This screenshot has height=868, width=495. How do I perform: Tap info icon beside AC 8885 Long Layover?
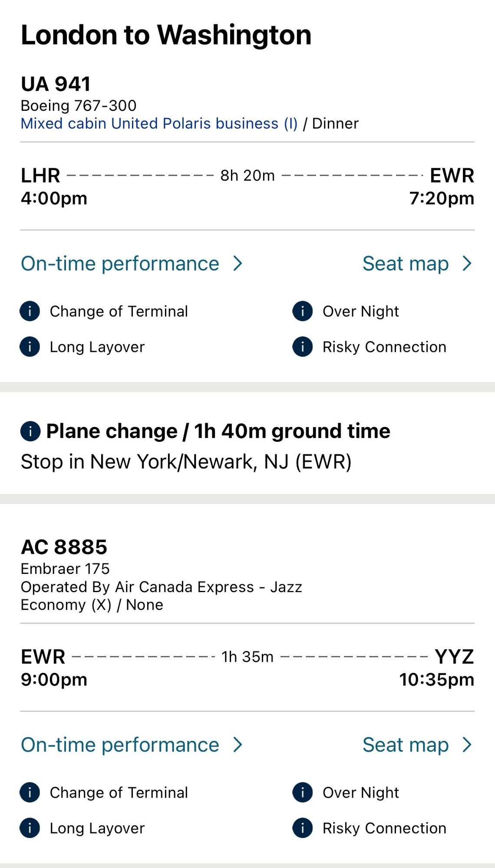[x=30, y=828]
